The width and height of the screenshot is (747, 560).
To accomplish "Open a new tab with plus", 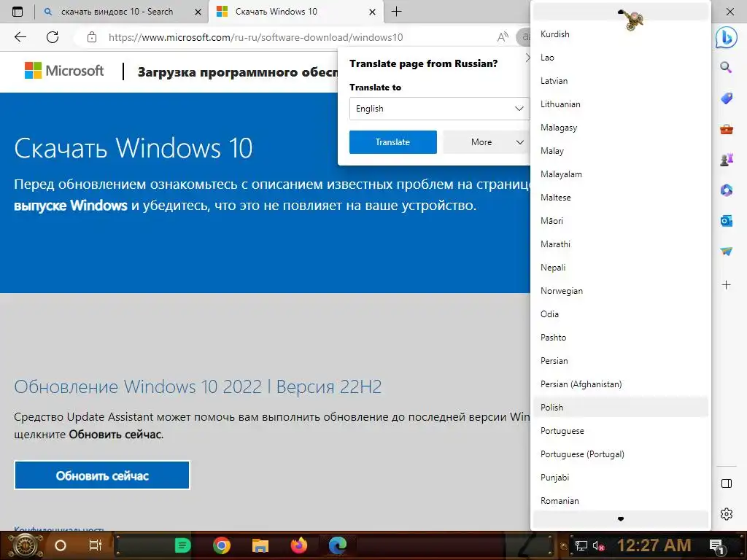I will 396,12.
